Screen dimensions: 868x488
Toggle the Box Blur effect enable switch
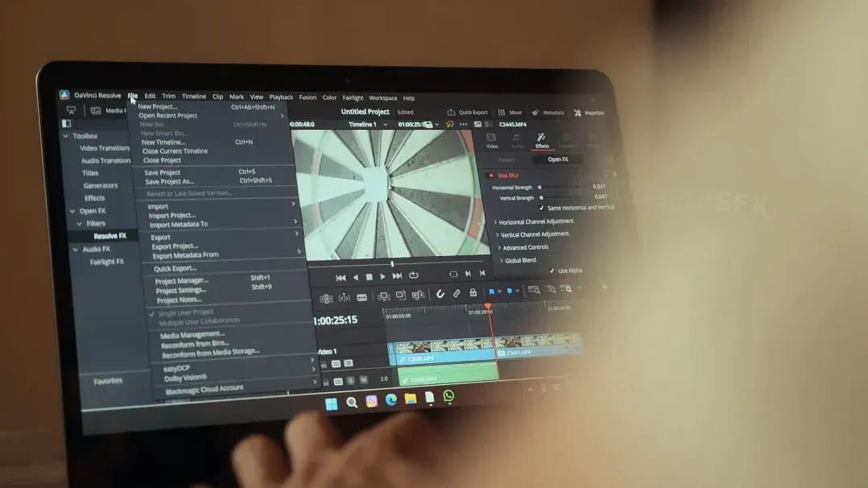tap(491, 176)
